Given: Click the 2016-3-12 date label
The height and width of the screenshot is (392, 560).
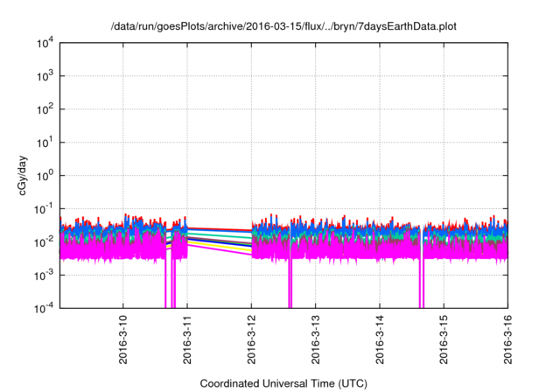Looking at the screenshot, I should tap(251, 339).
